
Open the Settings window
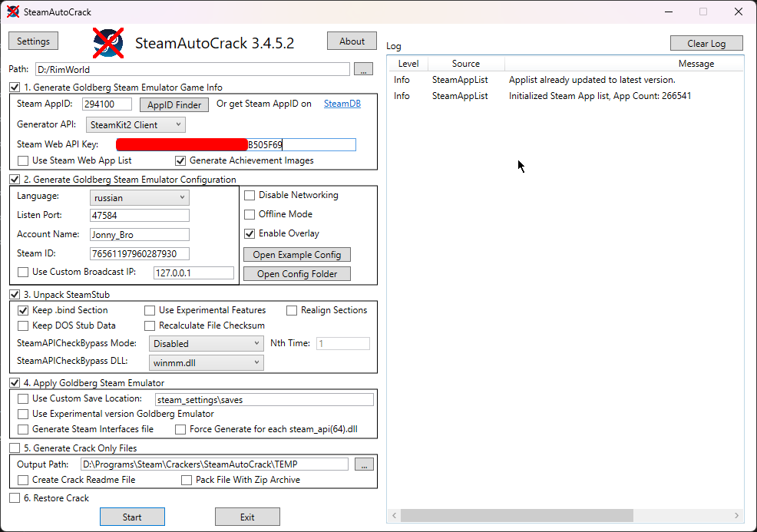[33, 41]
